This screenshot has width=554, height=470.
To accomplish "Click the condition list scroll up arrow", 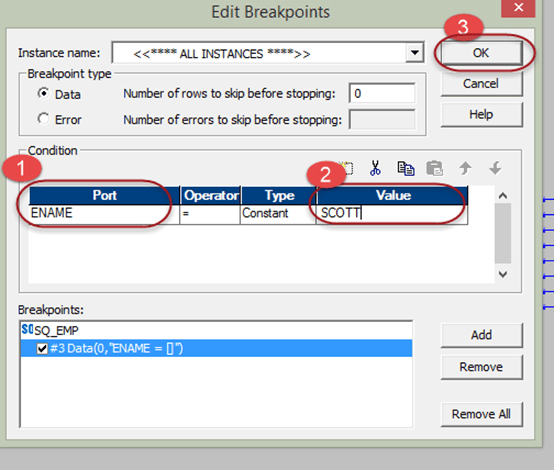I will (503, 195).
